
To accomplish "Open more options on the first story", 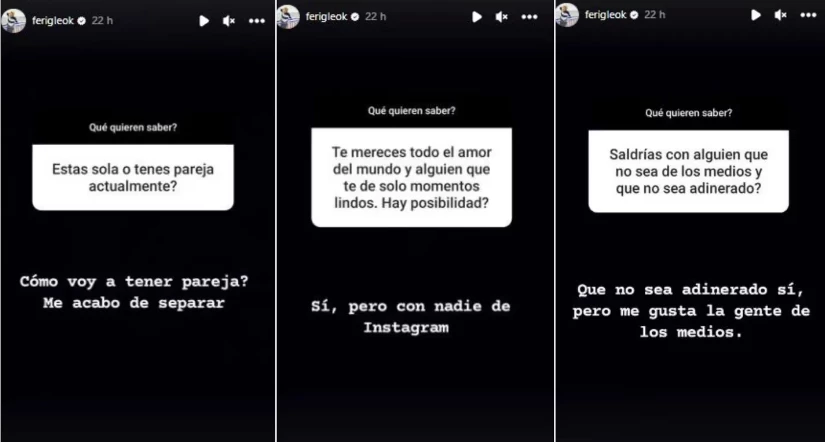I will pyautogui.click(x=257, y=21).
